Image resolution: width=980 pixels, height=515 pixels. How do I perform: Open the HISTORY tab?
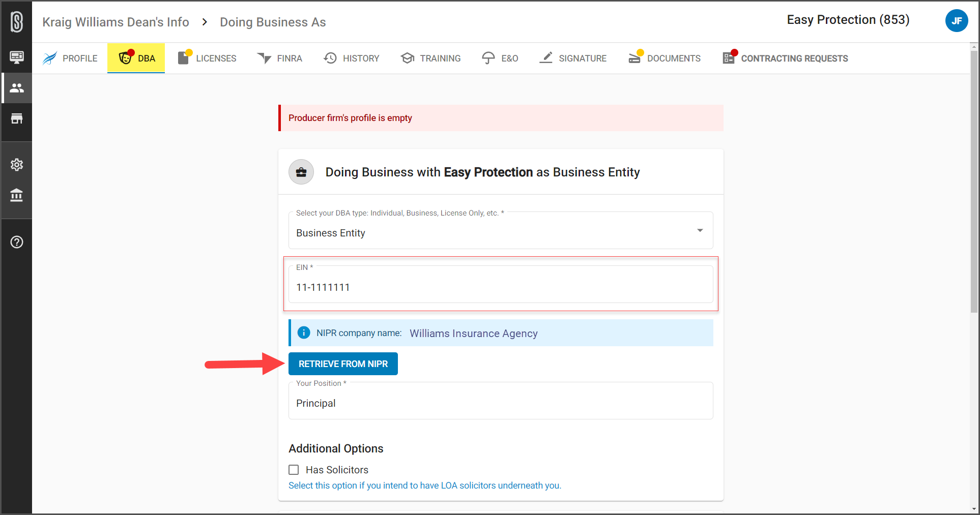pos(352,58)
